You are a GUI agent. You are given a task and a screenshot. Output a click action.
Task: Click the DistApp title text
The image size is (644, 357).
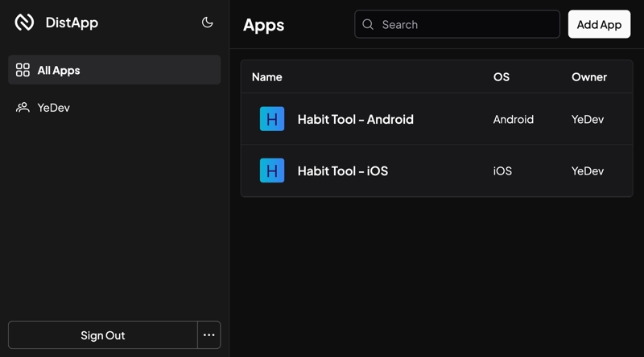click(72, 23)
